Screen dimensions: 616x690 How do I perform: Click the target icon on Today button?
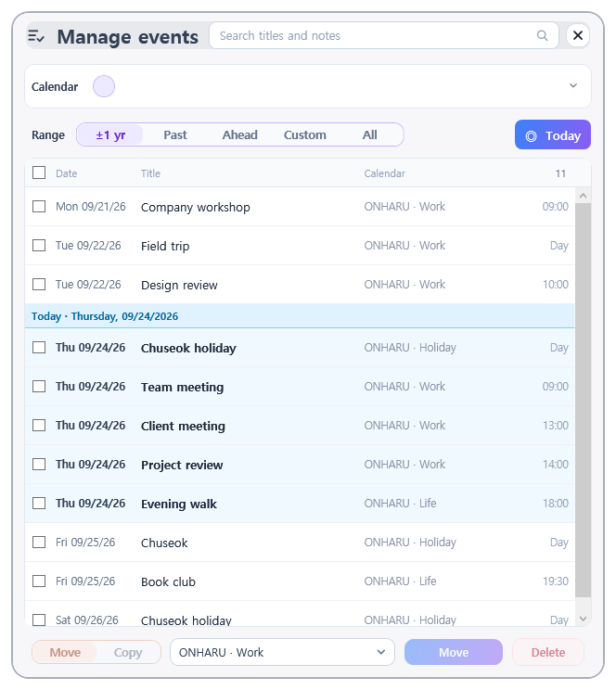point(531,136)
